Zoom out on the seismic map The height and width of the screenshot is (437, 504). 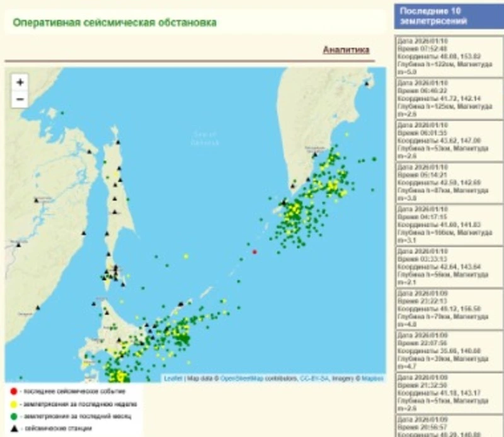tap(20, 99)
